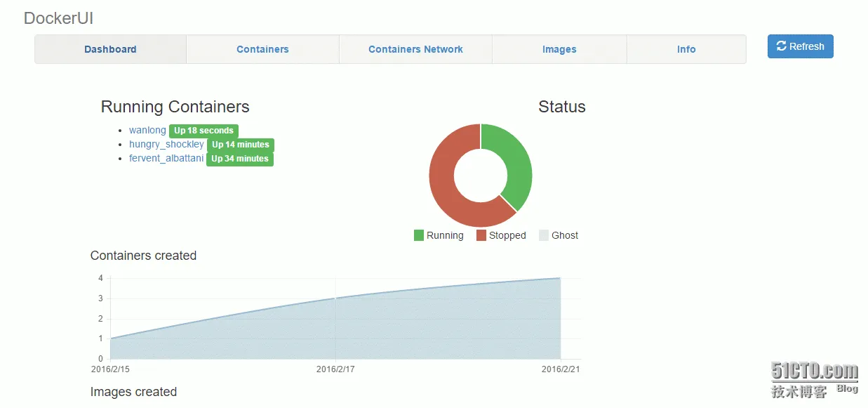The width and height of the screenshot is (868, 408).
Task: Click the Status heading
Action: pos(562,107)
